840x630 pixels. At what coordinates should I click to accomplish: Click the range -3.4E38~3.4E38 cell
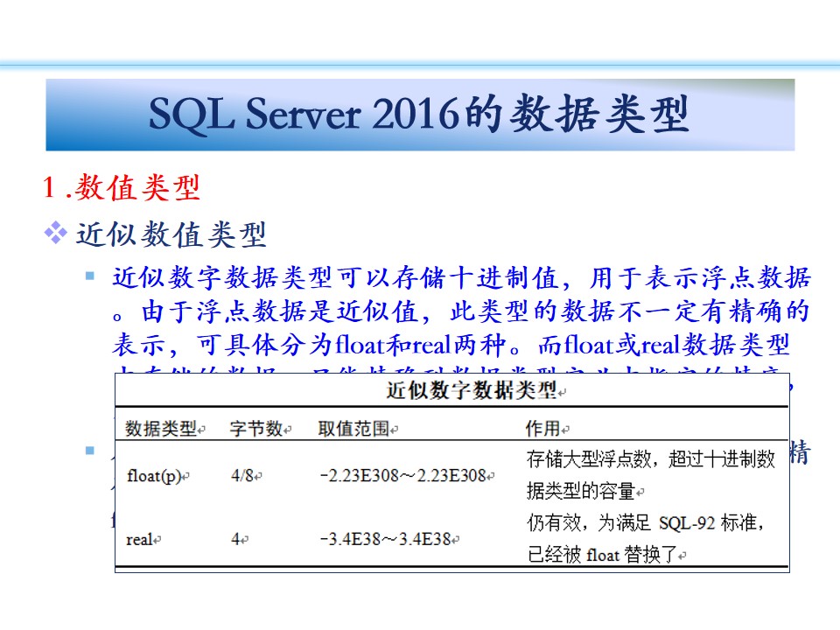pos(386,540)
